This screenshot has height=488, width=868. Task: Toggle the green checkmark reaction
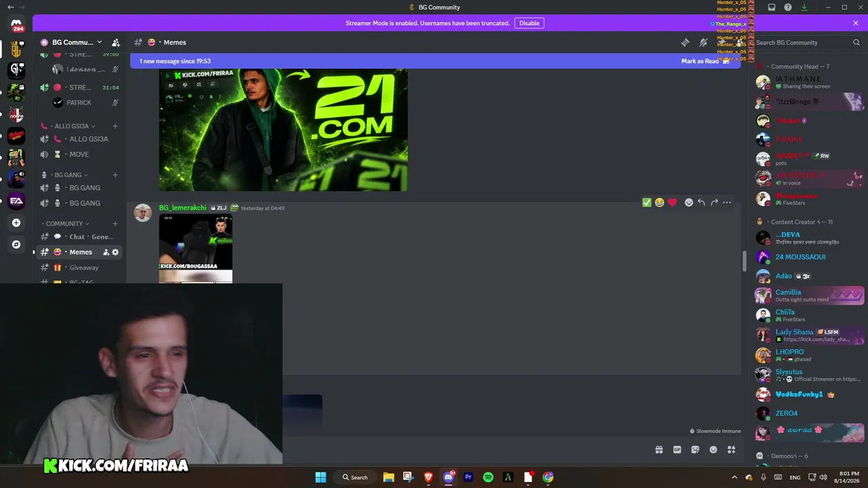[x=647, y=202]
